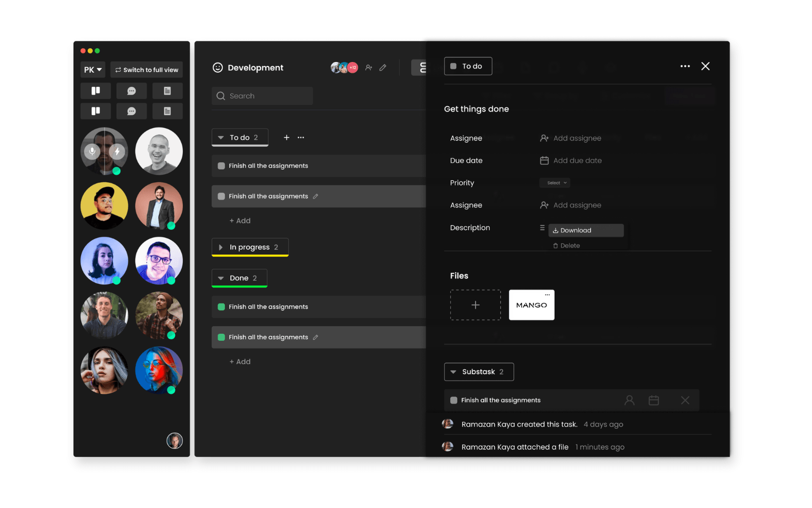Screen dimensions: 812x508
Task: Click Add due date
Action: [x=578, y=161]
